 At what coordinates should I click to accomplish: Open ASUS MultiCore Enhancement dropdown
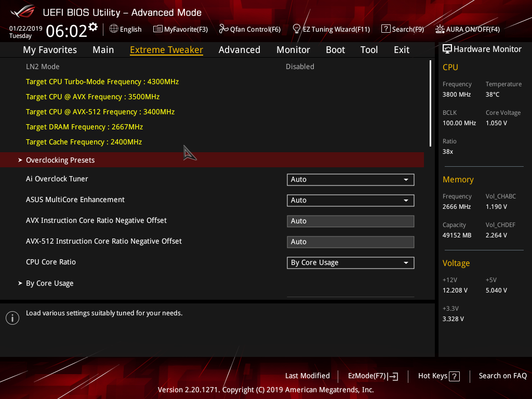350,201
